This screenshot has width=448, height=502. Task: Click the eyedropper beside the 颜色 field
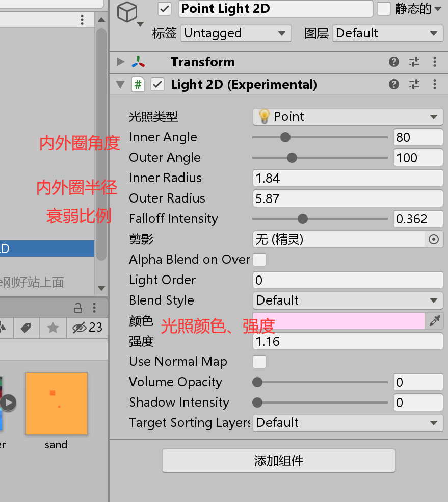pos(435,321)
